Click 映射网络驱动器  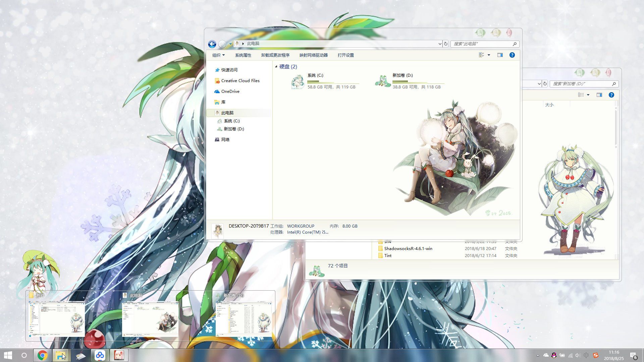coord(313,55)
